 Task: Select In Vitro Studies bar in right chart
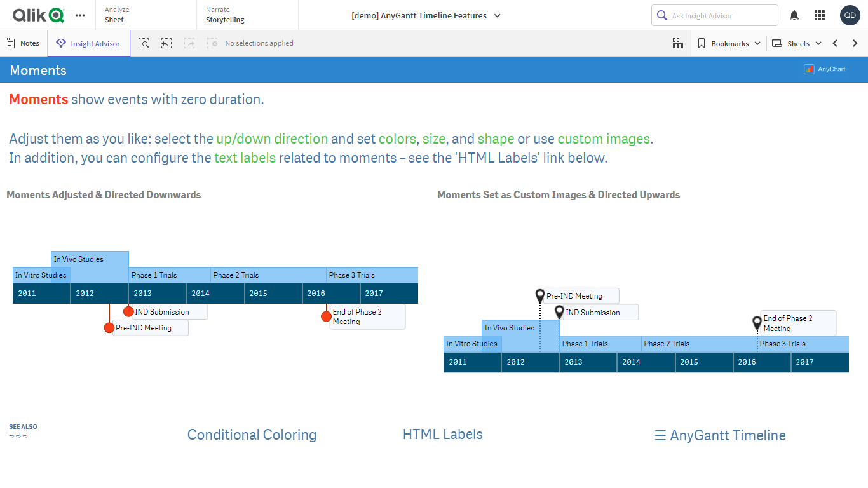click(x=472, y=344)
